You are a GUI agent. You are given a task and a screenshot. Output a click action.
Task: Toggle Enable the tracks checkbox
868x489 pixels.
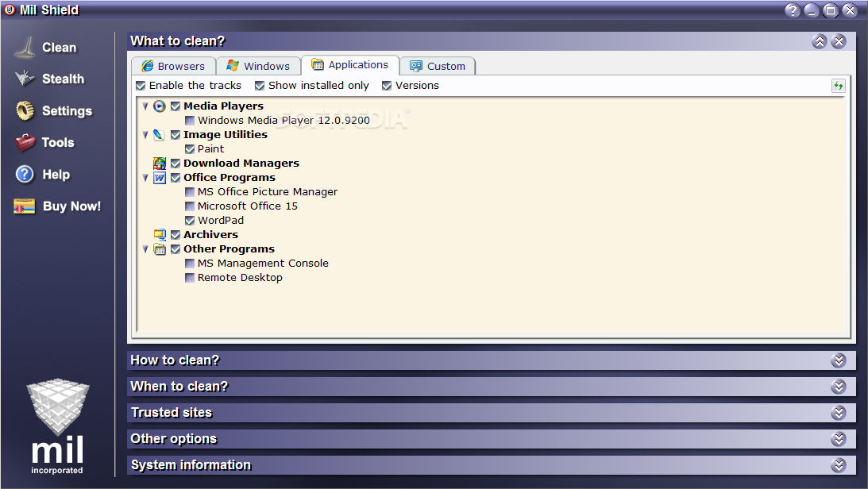(x=141, y=86)
